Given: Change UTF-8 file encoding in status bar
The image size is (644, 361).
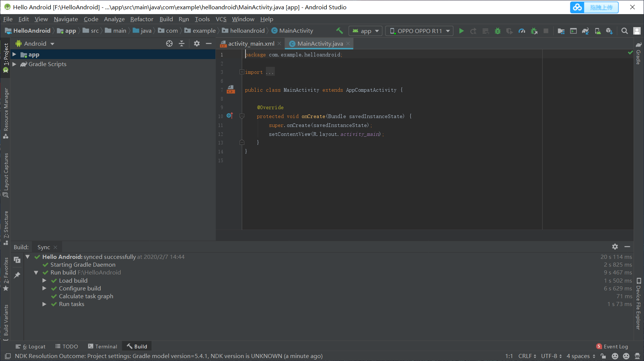Looking at the screenshot, I should coord(551,356).
